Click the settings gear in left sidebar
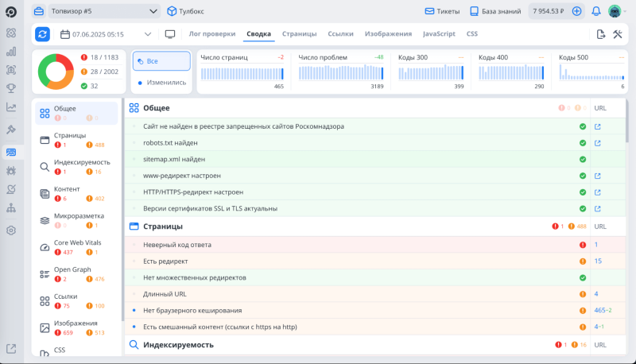This screenshot has height=364, width=636. [11, 230]
